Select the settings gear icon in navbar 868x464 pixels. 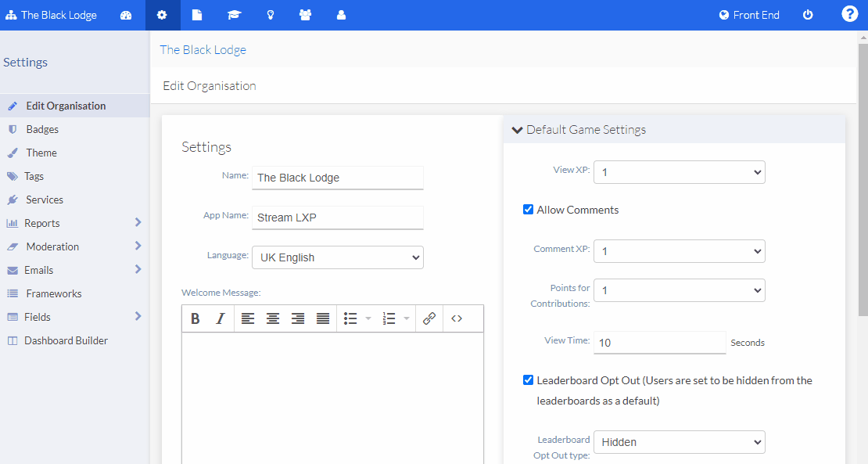(x=162, y=15)
